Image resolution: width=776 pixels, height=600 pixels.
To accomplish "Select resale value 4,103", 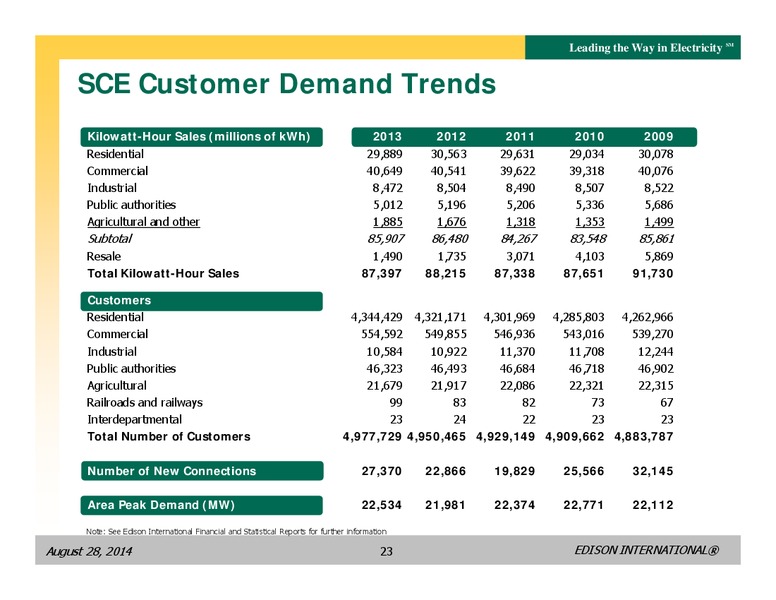I will 589,256.
